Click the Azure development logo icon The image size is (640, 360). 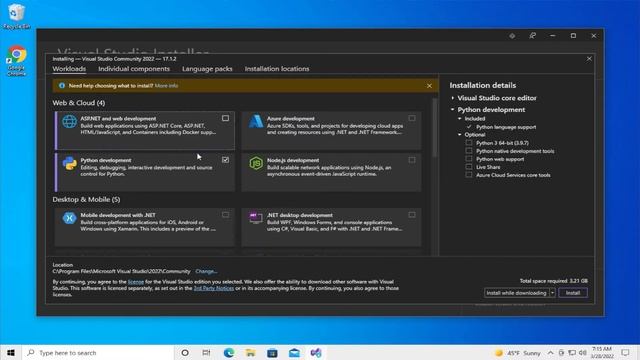coord(256,121)
